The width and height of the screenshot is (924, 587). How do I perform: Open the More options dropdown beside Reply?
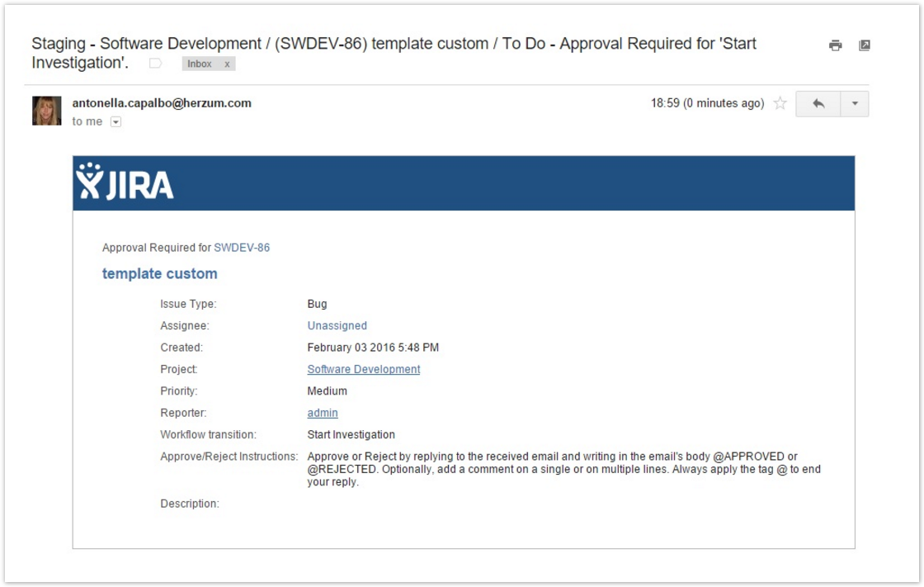point(854,104)
